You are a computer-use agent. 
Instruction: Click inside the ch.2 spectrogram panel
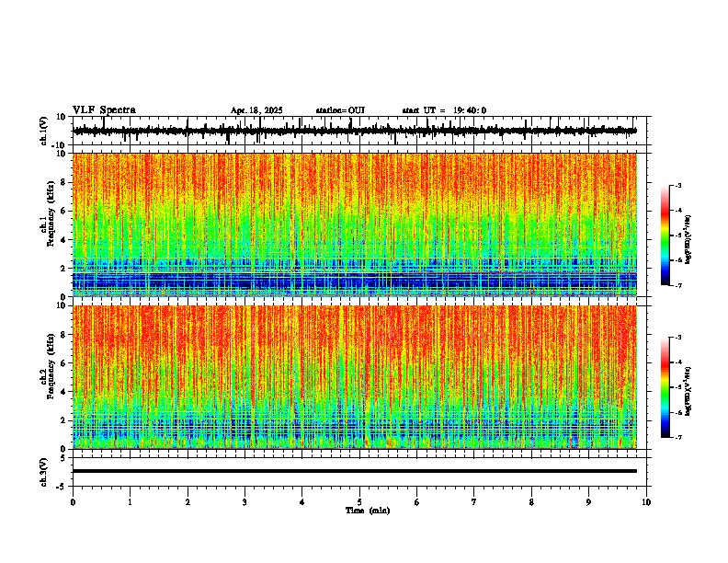click(x=355, y=377)
